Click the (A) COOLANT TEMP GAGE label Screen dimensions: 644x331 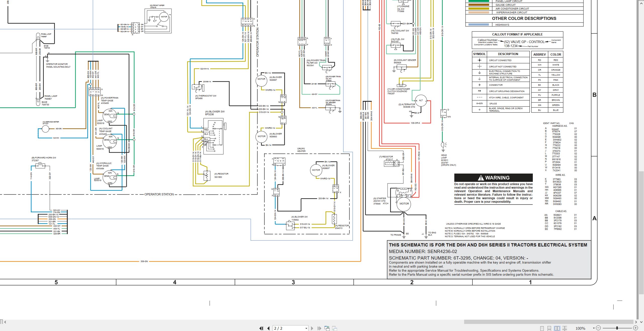click(106, 130)
